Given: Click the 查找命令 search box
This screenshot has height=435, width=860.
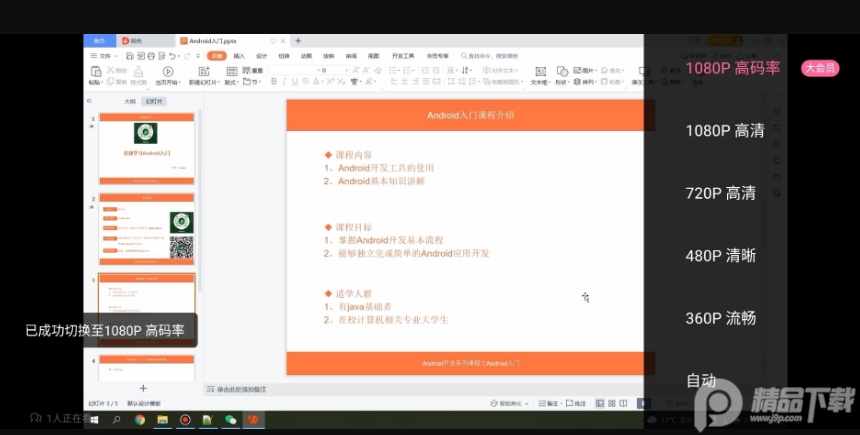Looking at the screenshot, I should pos(490,56).
